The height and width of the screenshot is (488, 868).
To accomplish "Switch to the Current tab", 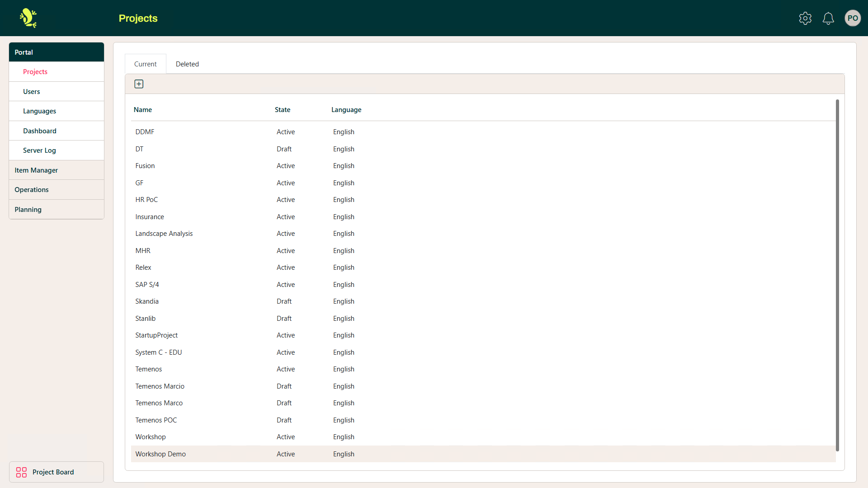I will coord(145,64).
